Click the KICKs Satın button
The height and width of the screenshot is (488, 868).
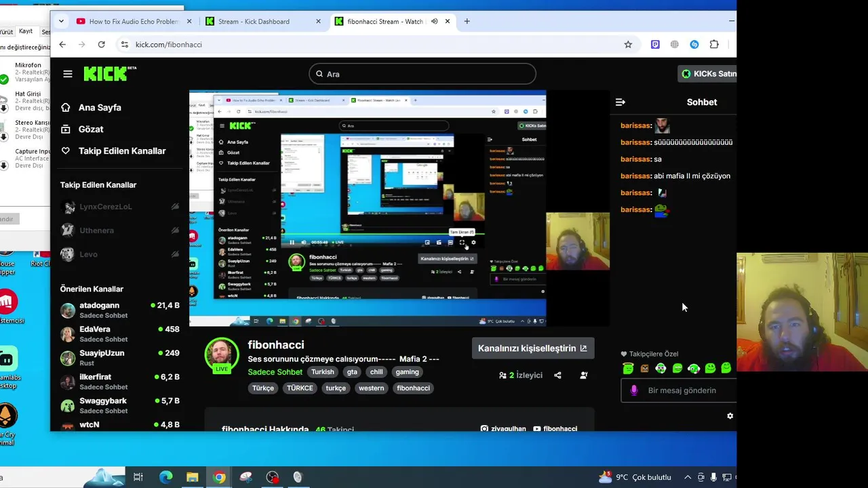[x=707, y=74]
